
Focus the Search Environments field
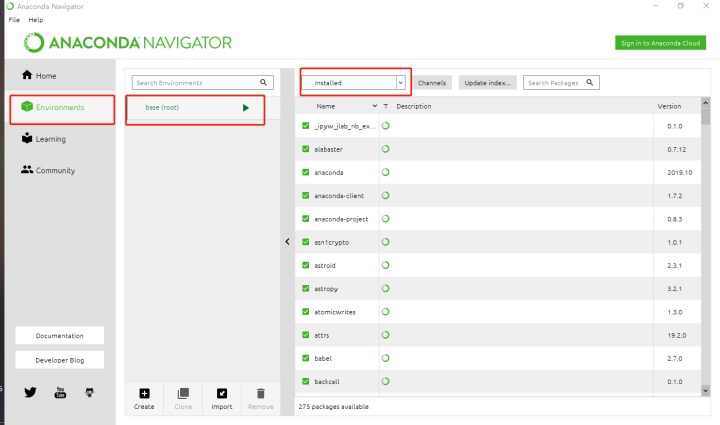(202, 83)
